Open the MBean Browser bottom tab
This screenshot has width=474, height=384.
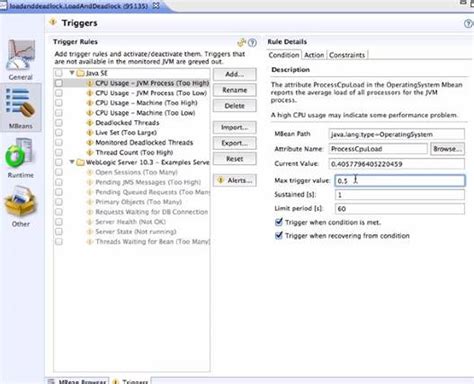pos(78,381)
